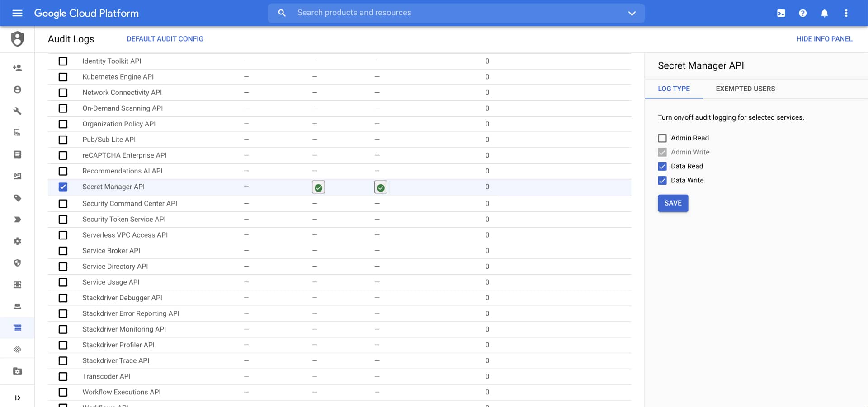The width and height of the screenshot is (868, 407).
Task: Click the search magnifier icon
Action: point(282,13)
